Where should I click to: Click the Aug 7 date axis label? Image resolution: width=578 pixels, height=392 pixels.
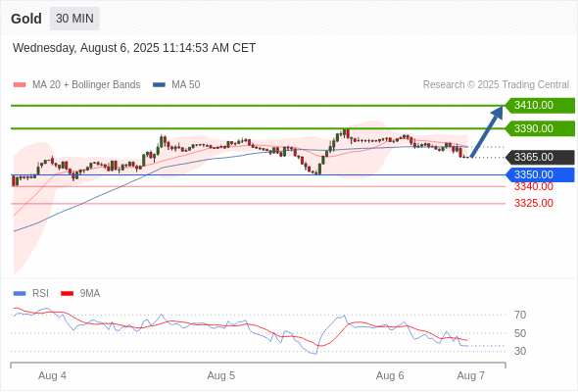pos(471,375)
